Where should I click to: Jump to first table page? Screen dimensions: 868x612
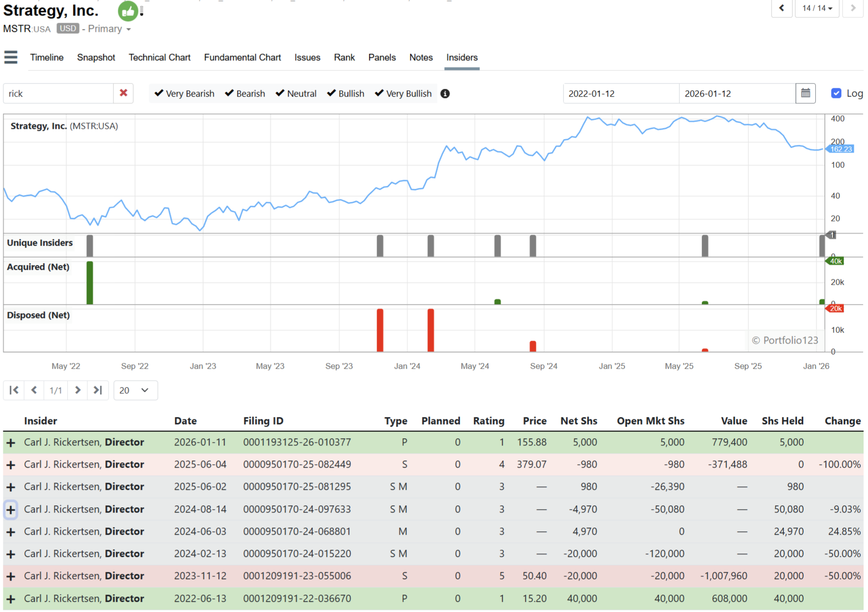click(14, 390)
